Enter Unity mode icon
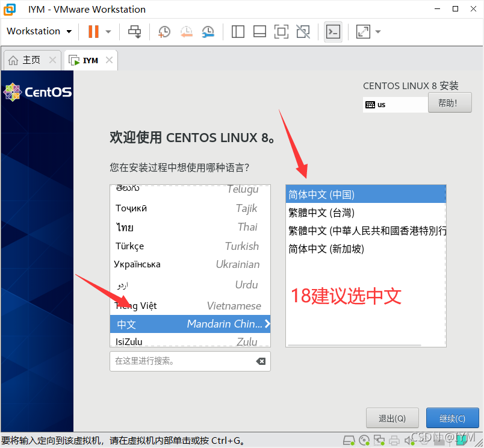Screen dimensions: 484x448 [303, 31]
